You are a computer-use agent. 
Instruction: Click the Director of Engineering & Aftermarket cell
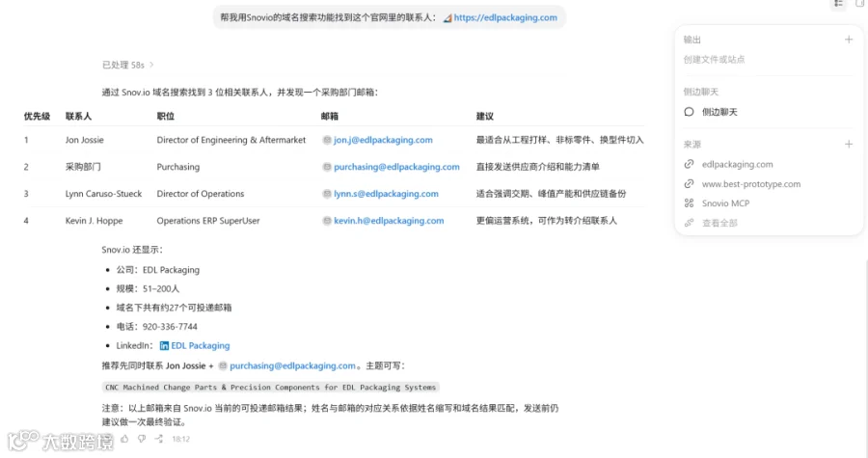(231, 140)
